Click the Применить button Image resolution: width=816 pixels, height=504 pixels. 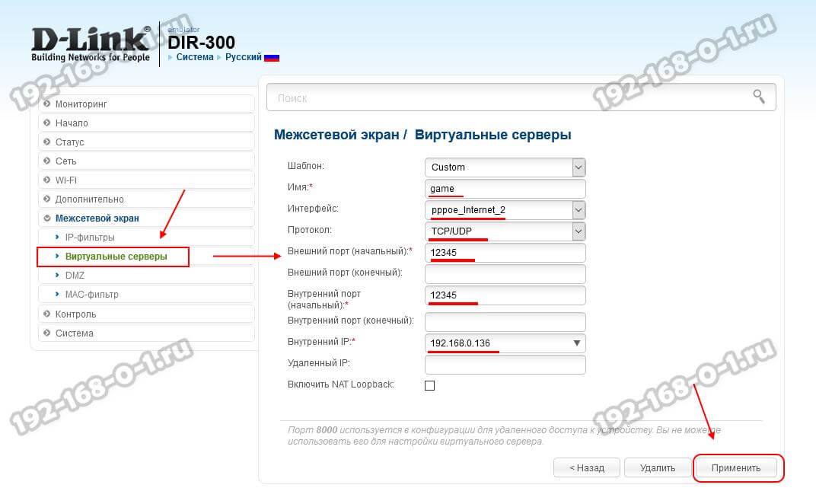click(x=736, y=467)
